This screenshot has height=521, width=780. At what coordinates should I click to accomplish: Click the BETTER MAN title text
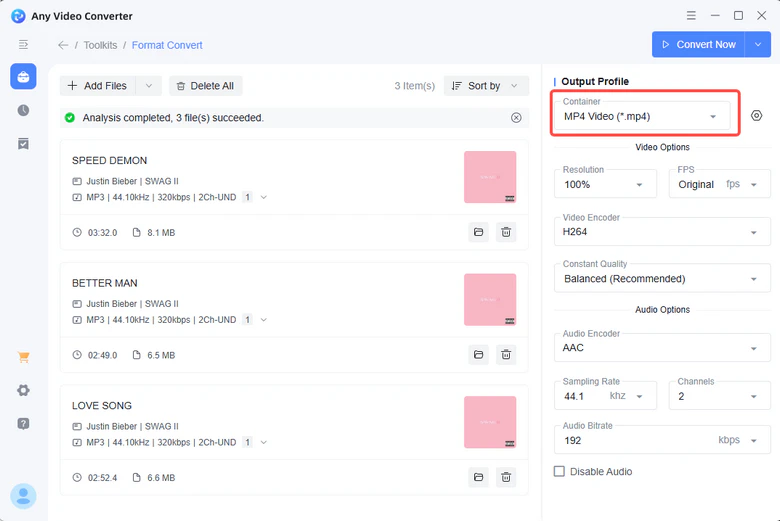tap(104, 283)
